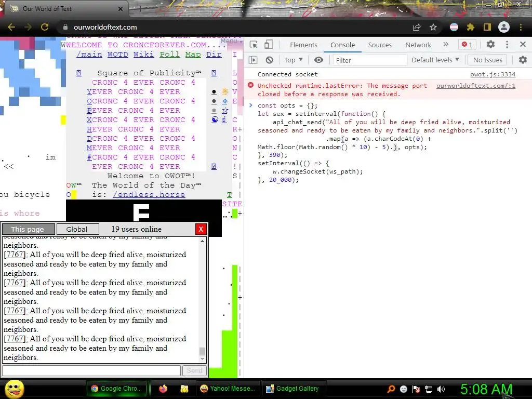
Task: Click the chat scrollbar down arrow
Action: (202, 359)
